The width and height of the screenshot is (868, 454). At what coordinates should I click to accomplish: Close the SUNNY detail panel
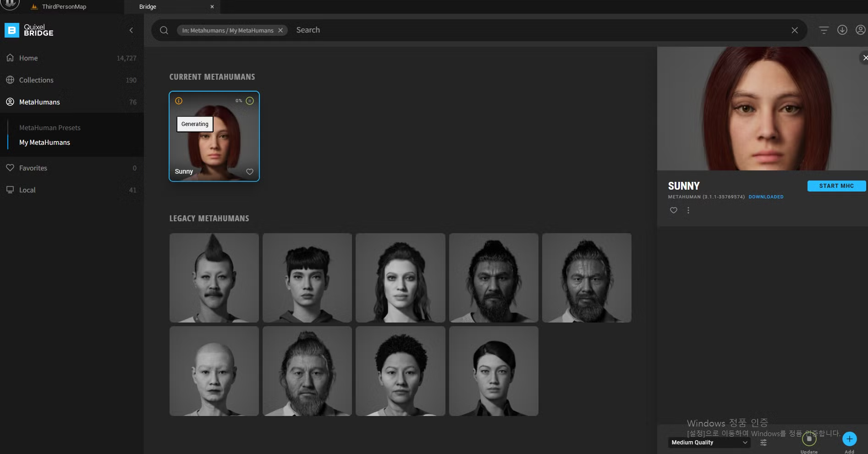tap(864, 58)
